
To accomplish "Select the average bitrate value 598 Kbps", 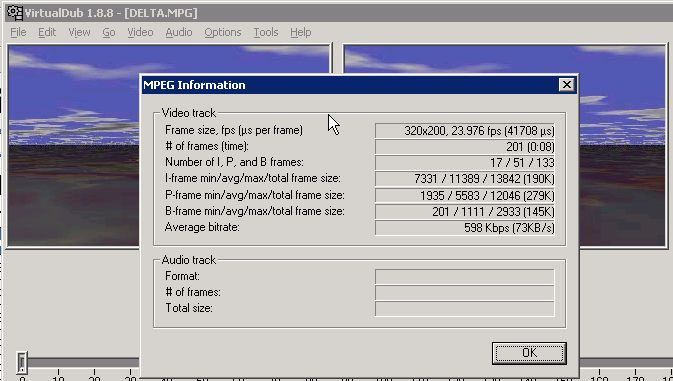I will pos(465,227).
